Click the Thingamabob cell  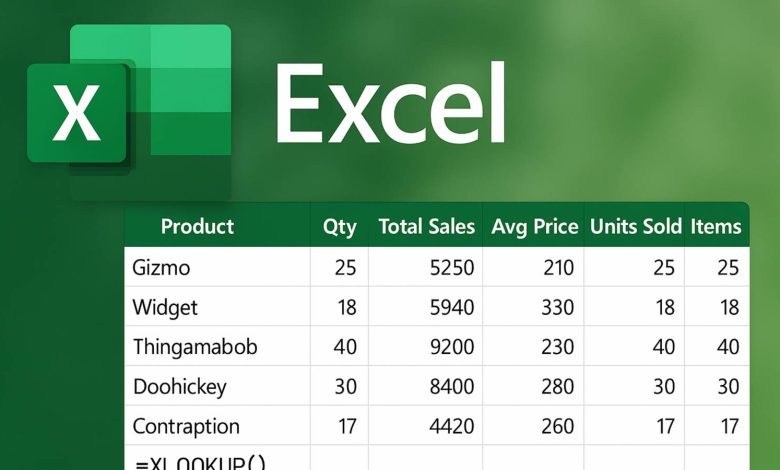(195, 347)
